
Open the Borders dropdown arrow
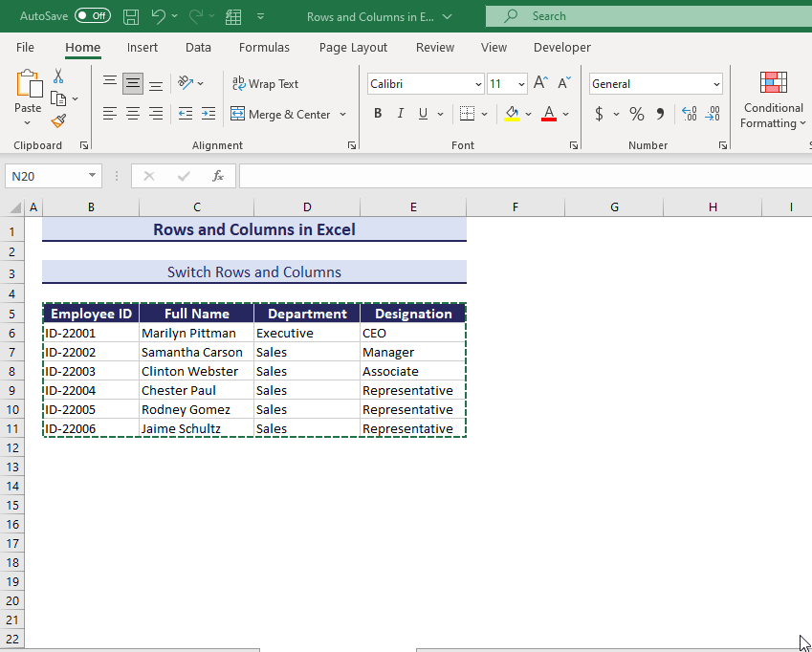(x=483, y=114)
